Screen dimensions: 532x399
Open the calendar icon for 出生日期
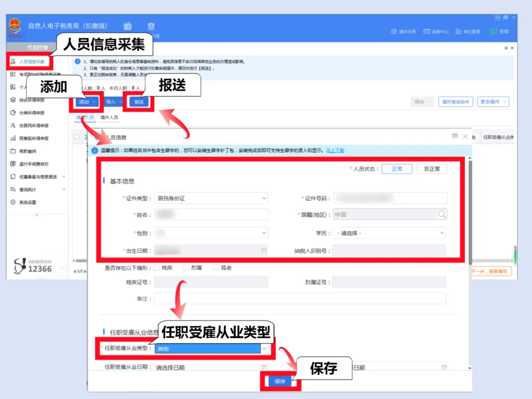coord(264,250)
